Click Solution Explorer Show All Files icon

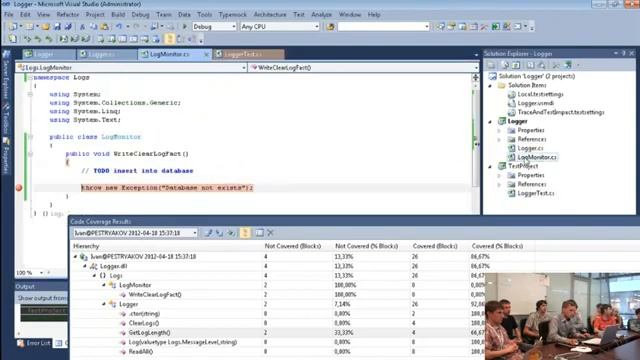coord(505,65)
